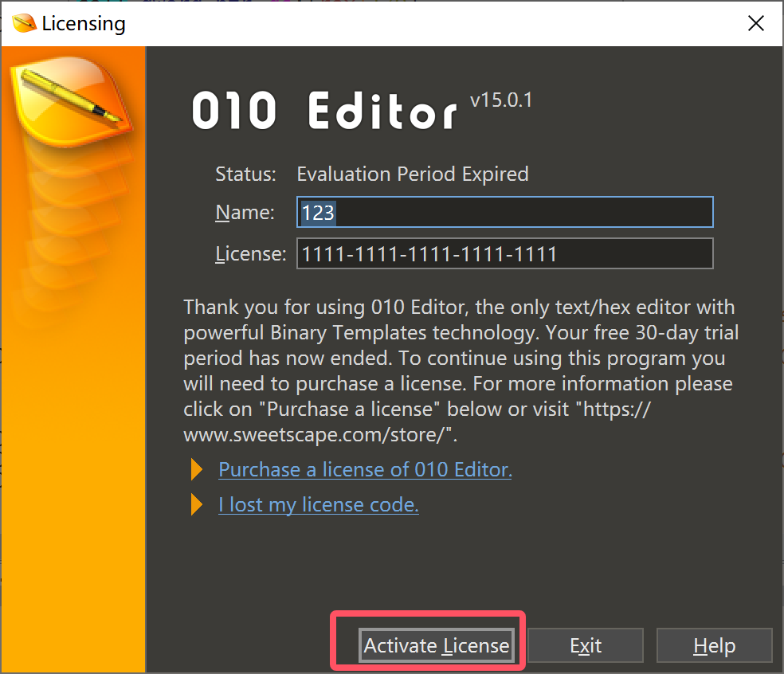Click the Status: label
This screenshot has height=674, width=784.
click(245, 174)
